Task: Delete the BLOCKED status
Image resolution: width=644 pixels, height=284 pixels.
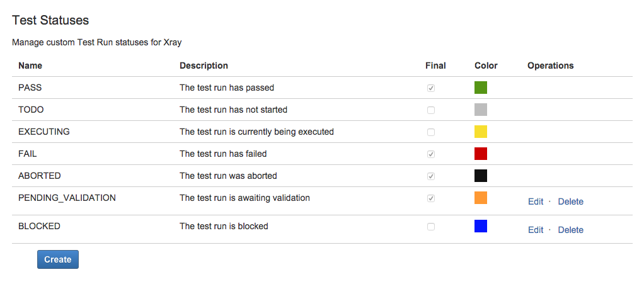Action: [570, 230]
